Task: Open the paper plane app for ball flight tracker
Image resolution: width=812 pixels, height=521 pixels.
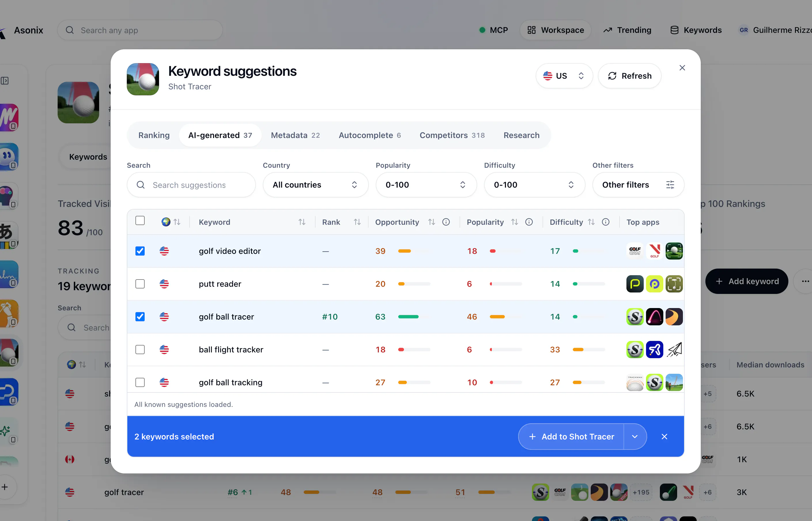Action: coord(674,350)
